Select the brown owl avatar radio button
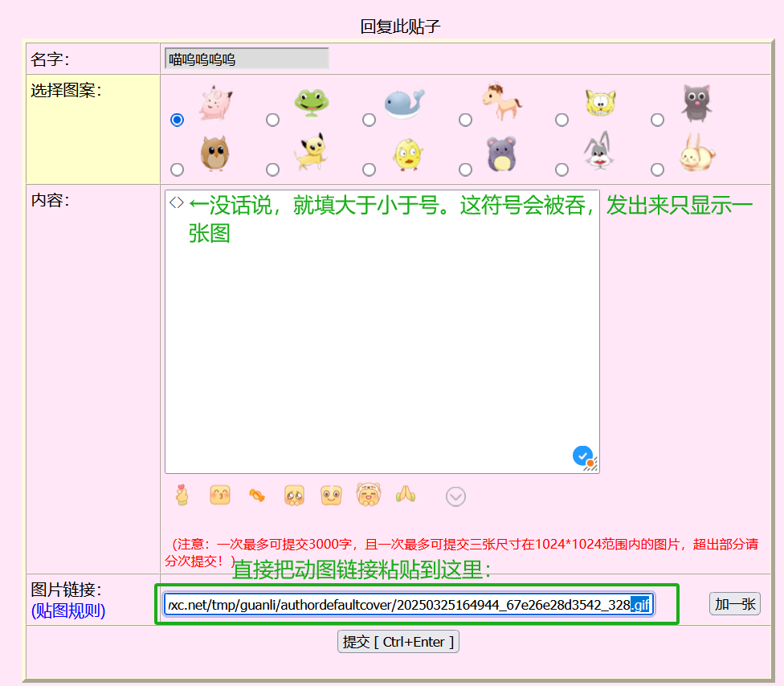784x686 pixels. [x=177, y=170]
